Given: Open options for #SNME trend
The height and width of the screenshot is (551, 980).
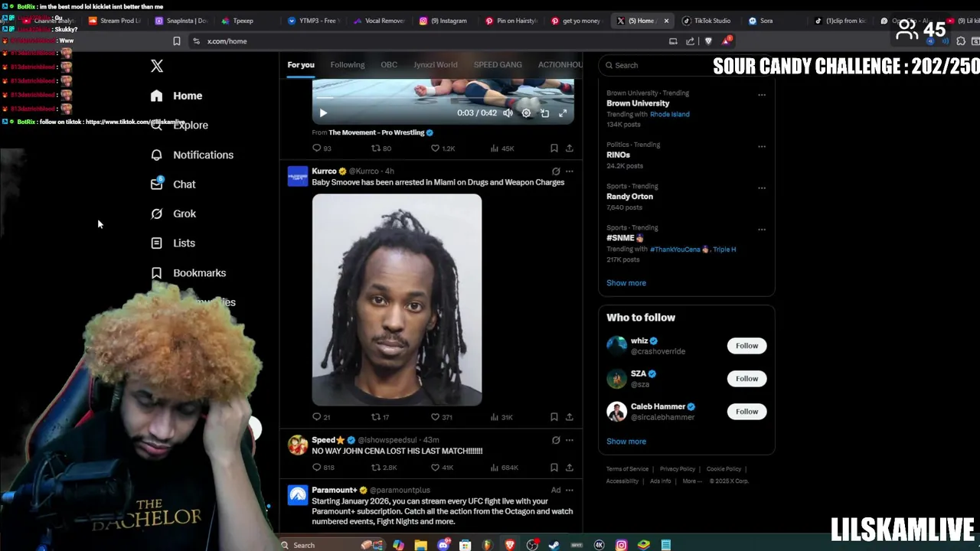Looking at the screenshot, I should (762, 229).
